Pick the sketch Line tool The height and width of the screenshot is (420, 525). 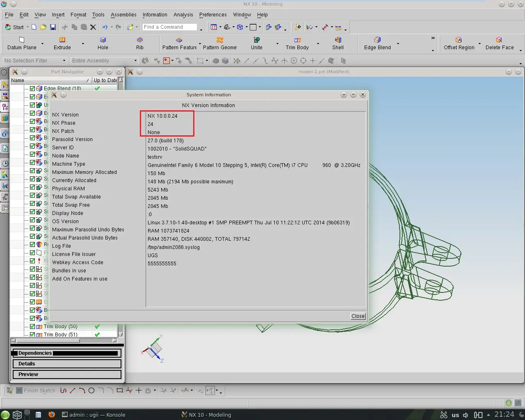tap(73, 390)
